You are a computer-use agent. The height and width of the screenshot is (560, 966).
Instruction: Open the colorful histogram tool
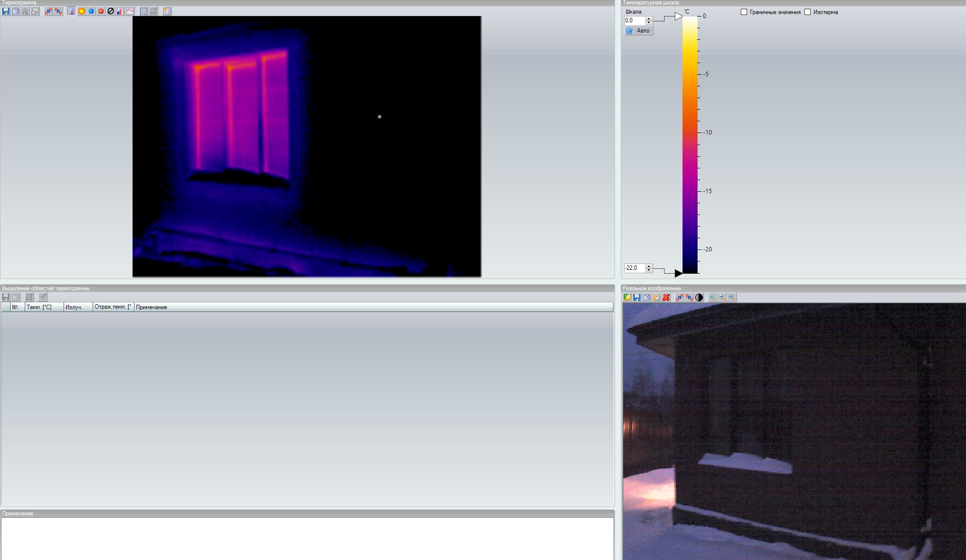[120, 11]
